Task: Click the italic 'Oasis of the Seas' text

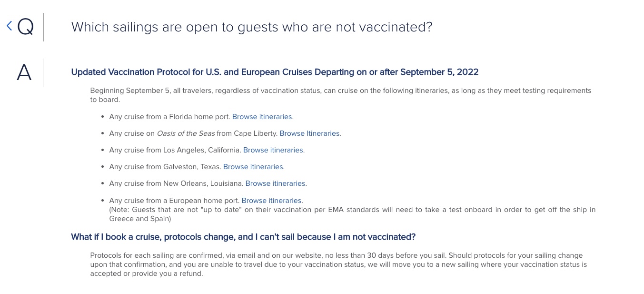Action: pyautogui.click(x=186, y=133)
